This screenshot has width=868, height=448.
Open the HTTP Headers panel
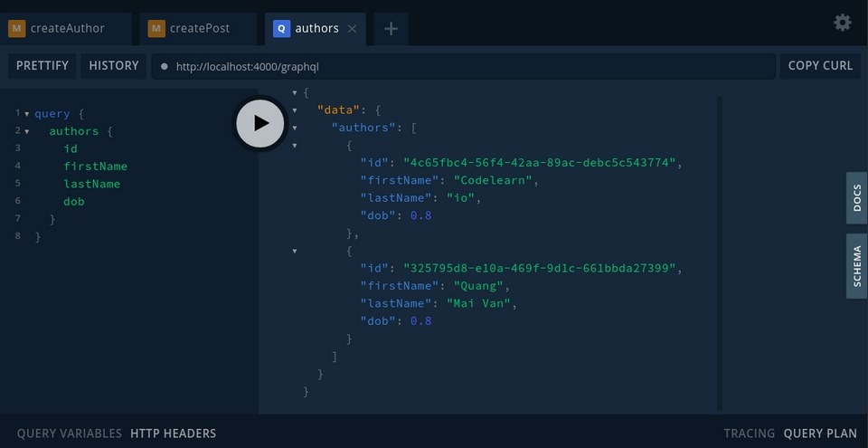(x=174, y=434)
